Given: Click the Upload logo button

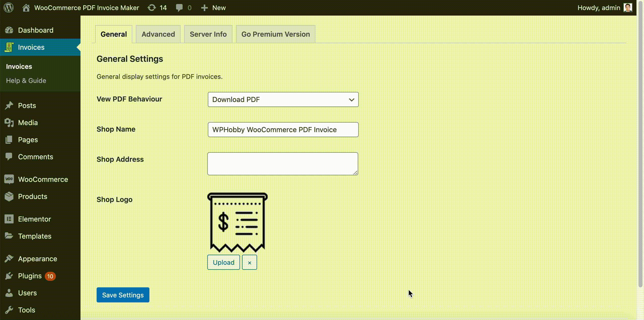Looking at the screenshot, I should pyautogui.click(x=224, y=262).
